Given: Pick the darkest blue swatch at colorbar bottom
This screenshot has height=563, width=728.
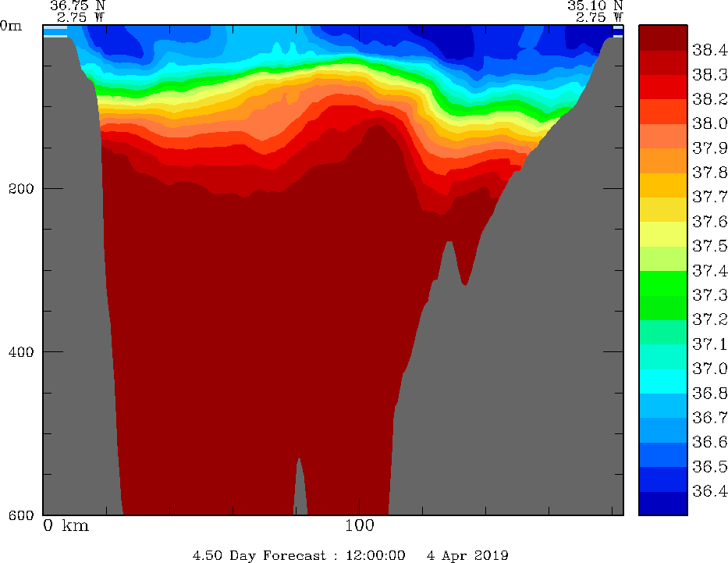Looking at the screenshot, I should (x=662, y=504).
